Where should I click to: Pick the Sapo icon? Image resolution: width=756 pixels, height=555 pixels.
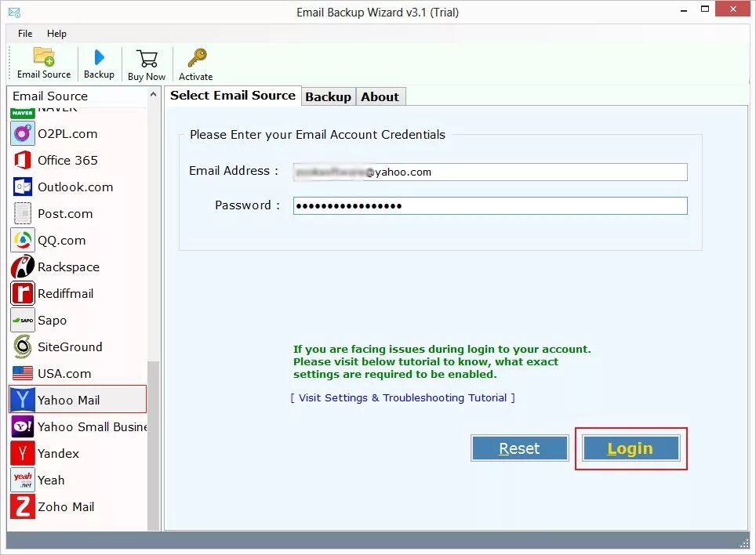(x=23, y=320)
